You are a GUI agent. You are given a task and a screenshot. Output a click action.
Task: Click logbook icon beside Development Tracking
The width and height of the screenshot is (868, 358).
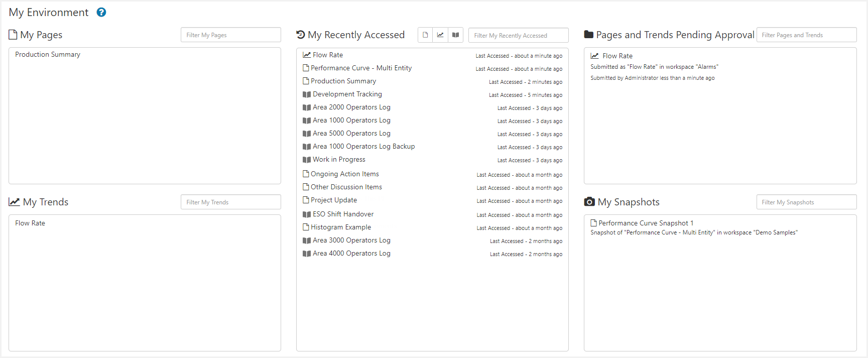307,94
